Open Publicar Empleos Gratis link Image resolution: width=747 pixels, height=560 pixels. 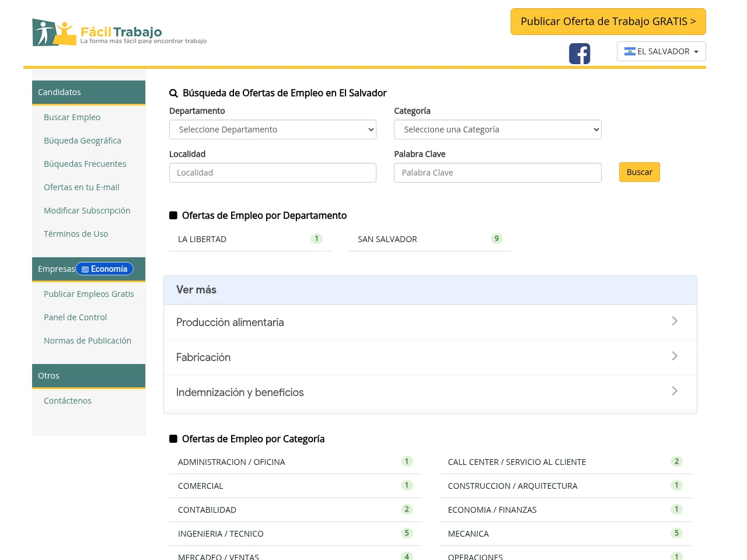(x=89, y=294)
